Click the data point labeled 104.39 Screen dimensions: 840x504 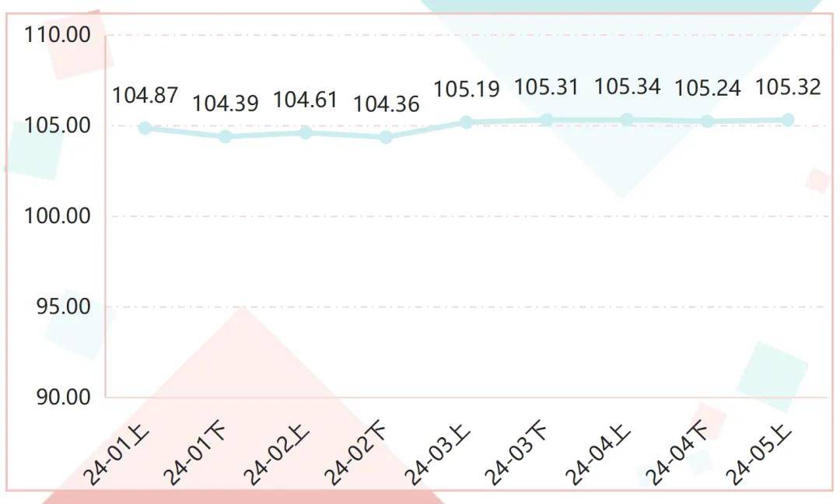point(226,137)
